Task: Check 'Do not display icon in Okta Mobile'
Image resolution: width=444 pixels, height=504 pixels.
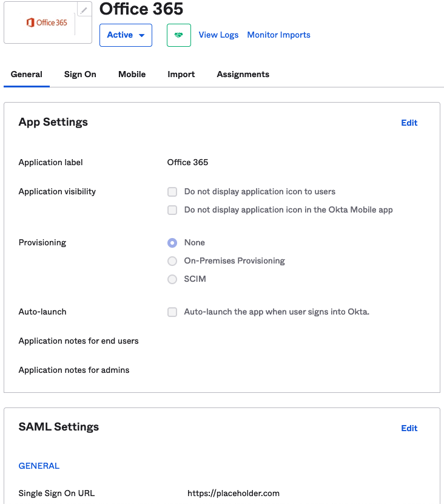Action: 172,209
